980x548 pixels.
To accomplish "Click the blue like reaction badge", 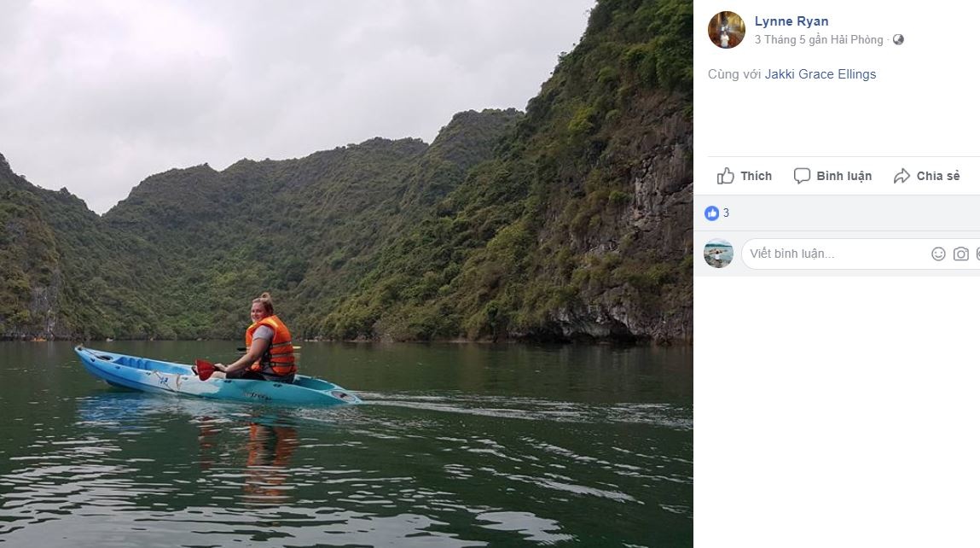I will [711, 213].
